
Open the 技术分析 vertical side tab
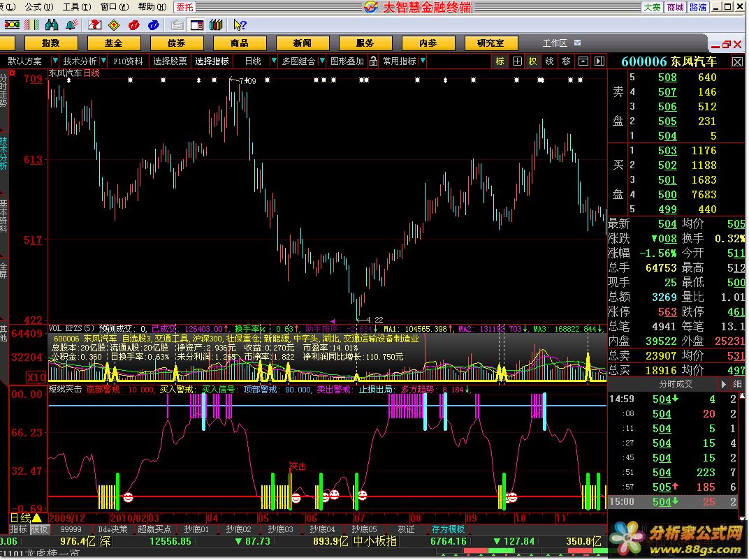[3, 154]
